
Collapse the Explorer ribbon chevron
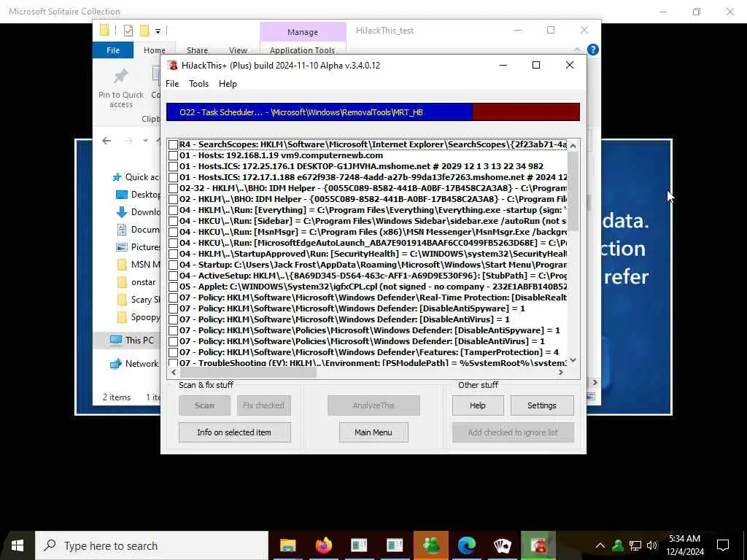[577, 50]
